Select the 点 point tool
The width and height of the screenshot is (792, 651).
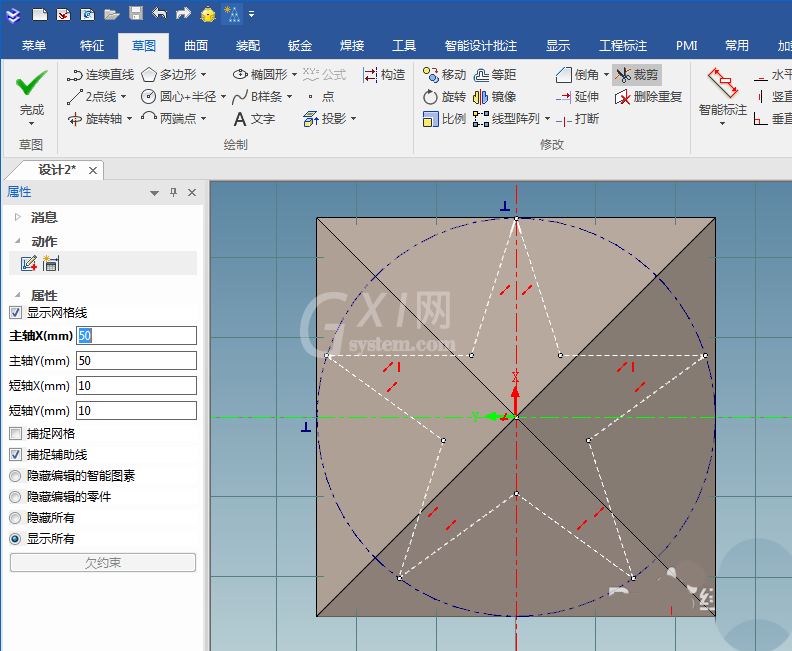tap(321, 96)
